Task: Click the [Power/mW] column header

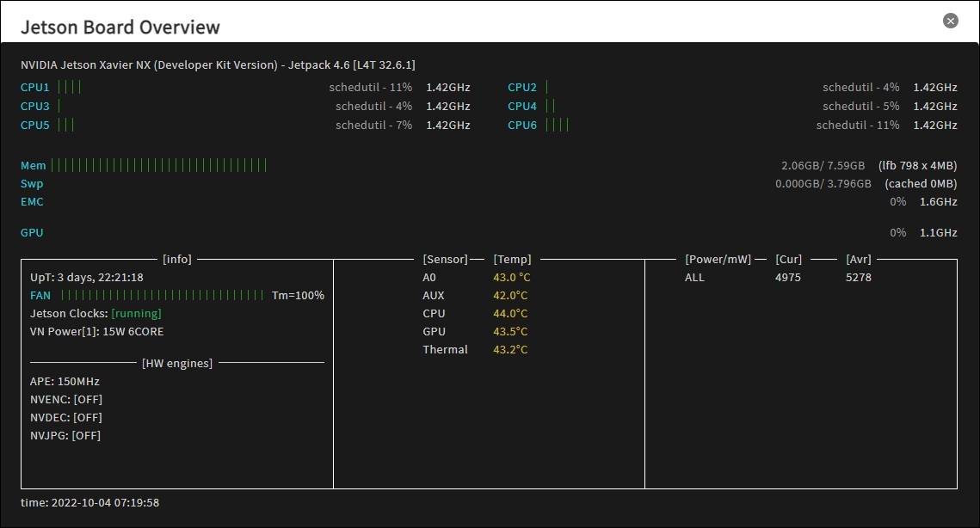Action: coord(718,259)
